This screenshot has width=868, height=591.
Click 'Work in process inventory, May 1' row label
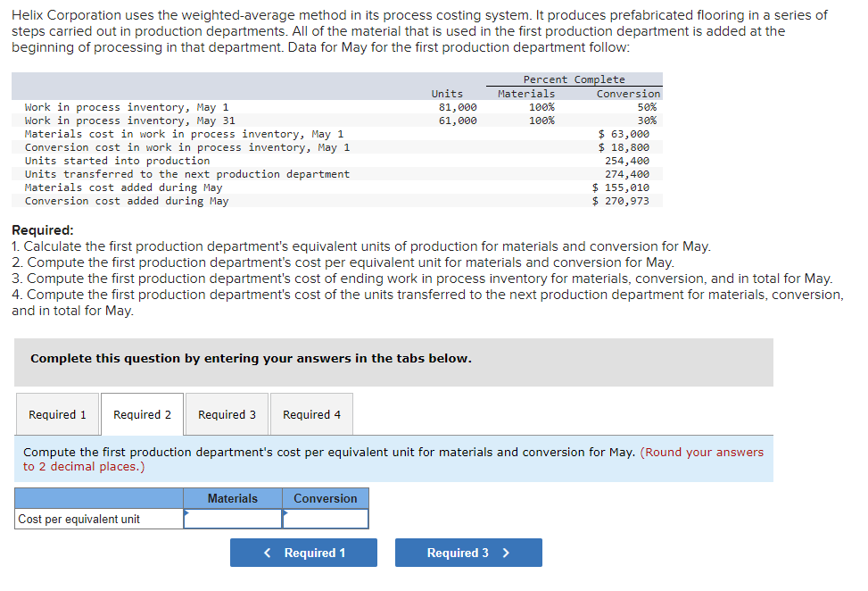pyautogui.click(x=127, y=107)
